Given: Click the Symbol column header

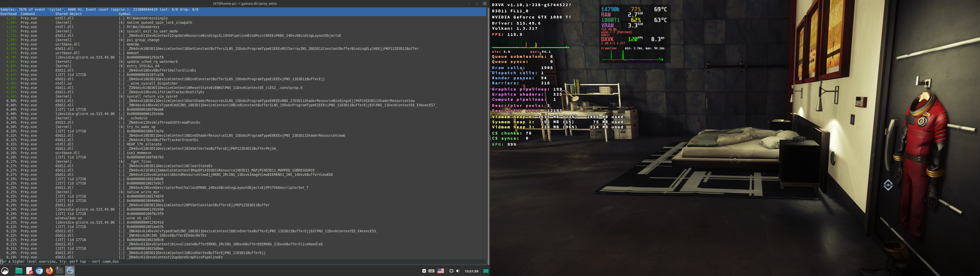Looking at the screenshot, I should (124, 14).
